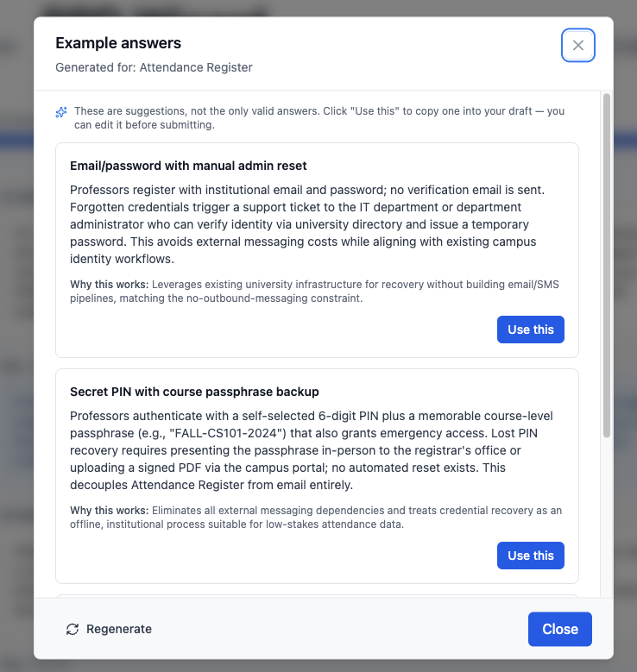
Task: Click the dialog's vertical scrollbar thumb
Action: 606,266
